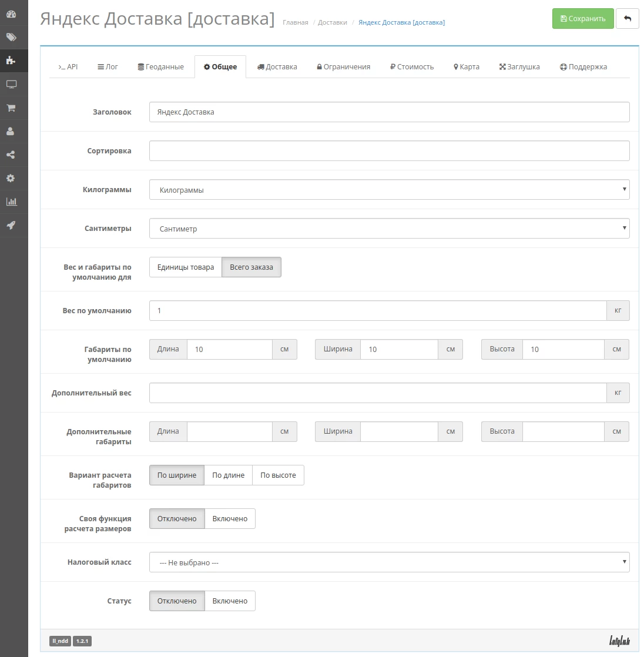Image resolution: width=644 pixels, height=657 pixels.
Task: Set custom size function to Отключено
Action: coord(177,518)
